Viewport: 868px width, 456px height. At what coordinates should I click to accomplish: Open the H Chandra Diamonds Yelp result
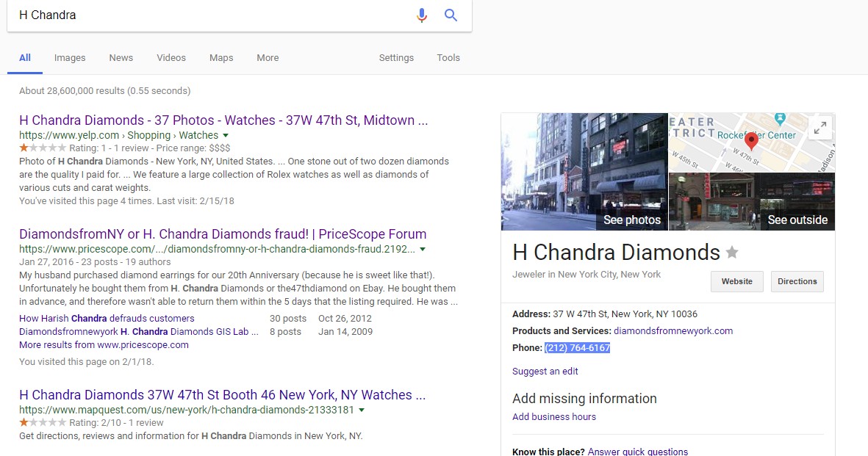pos(223,120)
